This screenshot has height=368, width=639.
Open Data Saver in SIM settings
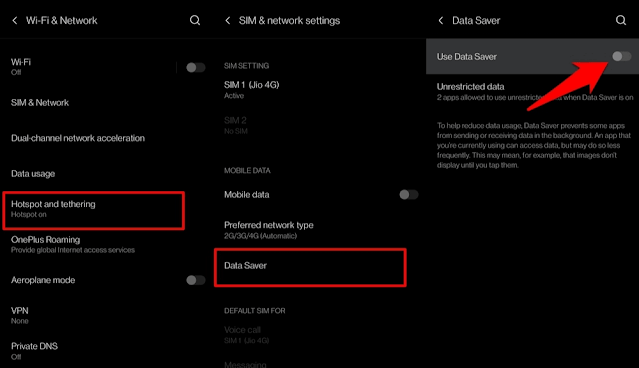(x=310, y=267)
